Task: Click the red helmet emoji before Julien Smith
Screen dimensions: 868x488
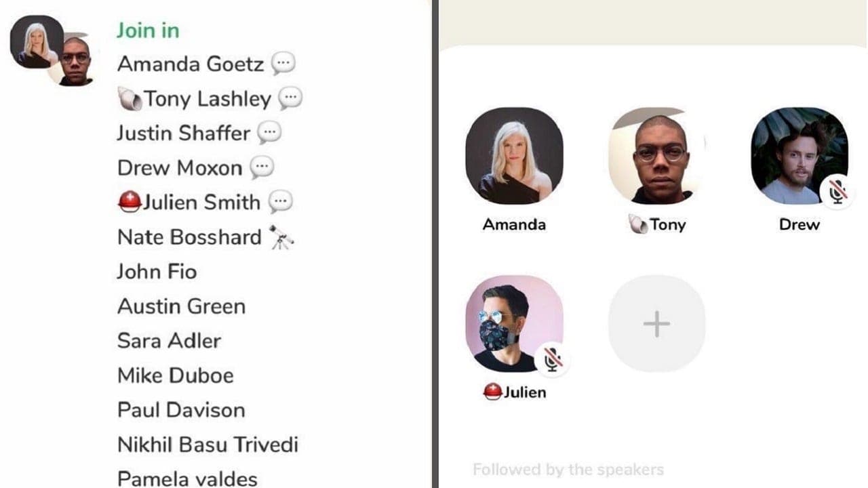Action: click(x=129, y=202)
